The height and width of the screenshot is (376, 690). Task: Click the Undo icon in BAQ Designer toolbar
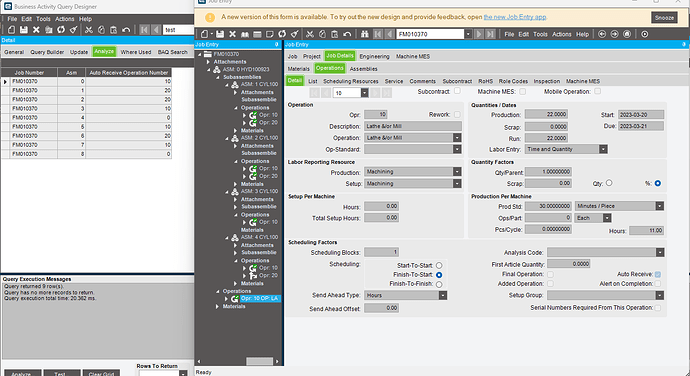click(x=126, y=29)
